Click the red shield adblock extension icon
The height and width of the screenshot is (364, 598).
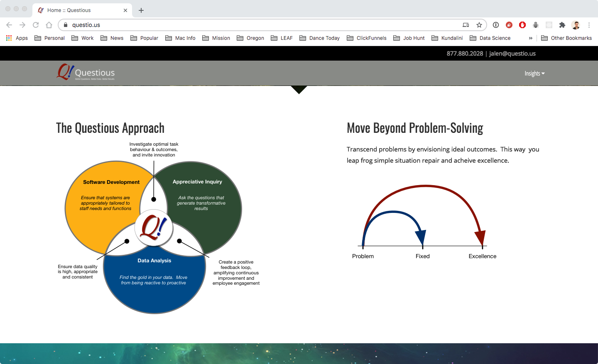click(522, 25)
